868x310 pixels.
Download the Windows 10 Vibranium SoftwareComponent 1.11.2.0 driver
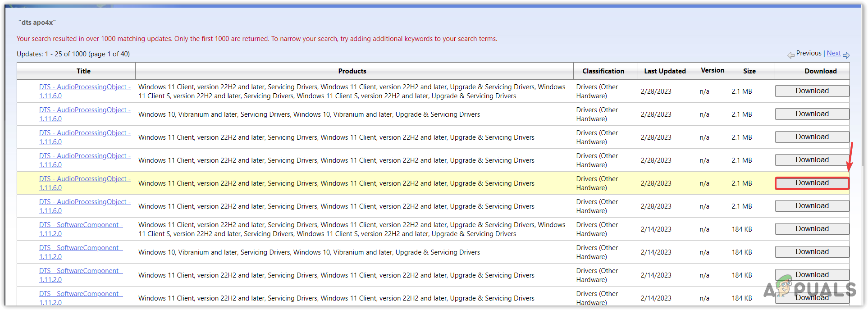pos(812,252)
